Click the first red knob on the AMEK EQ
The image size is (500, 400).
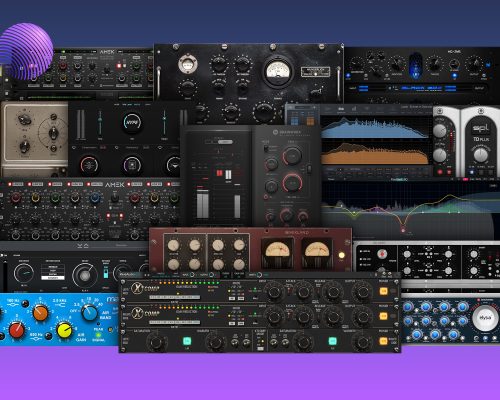coord(15,198)
